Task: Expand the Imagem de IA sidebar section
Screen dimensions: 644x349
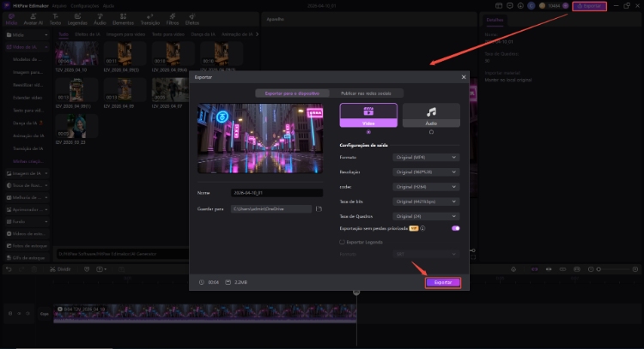Action: (x=27, y=173)
